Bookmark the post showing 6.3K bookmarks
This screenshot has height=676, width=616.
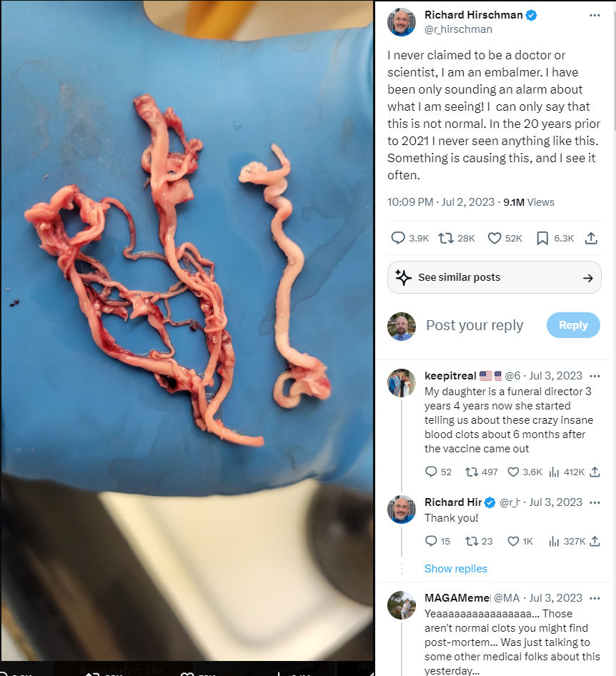pos(555,238)
